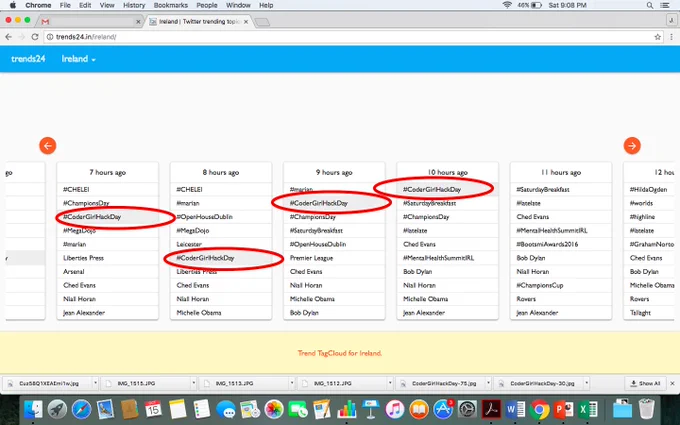The height and width of the screenshot is (425, 680).
Task: Switch to the Gmail browser tab
Action: (90, 21)
